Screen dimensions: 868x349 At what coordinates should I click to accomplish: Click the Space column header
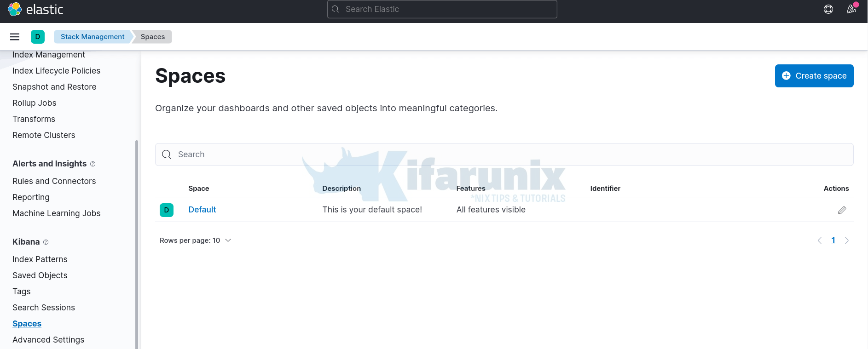[199, 189]
